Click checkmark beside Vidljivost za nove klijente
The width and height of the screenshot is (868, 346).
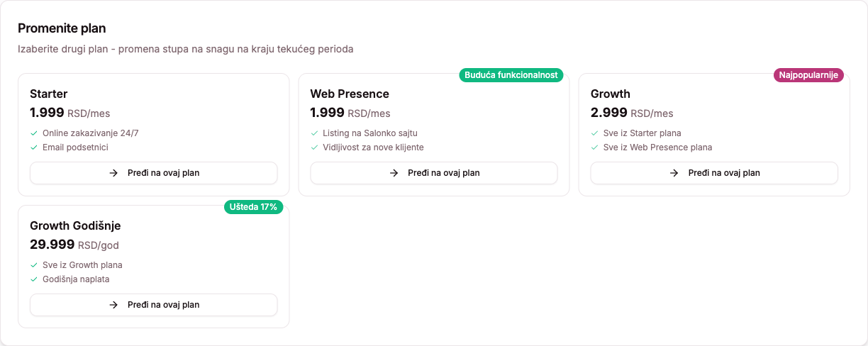pyautogui.click(x=314, y=147)
